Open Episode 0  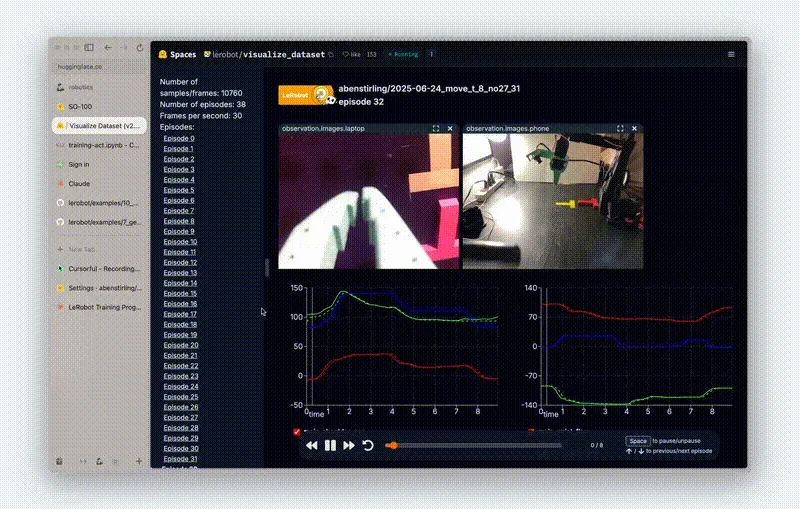pyautogui.click(x=179, y=138)
